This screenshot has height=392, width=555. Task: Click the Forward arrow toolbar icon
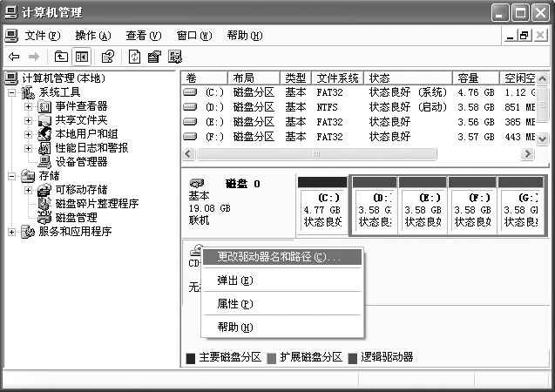tap(34, 57)
